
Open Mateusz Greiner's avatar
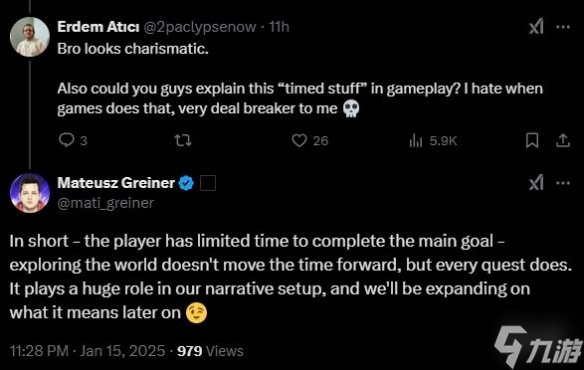(x=30, y=193)
